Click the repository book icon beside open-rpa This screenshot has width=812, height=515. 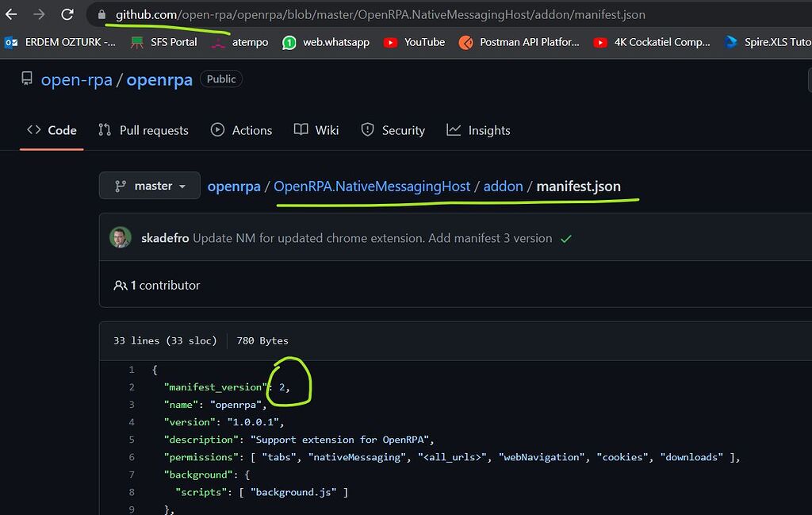click(x=26, y=79)
